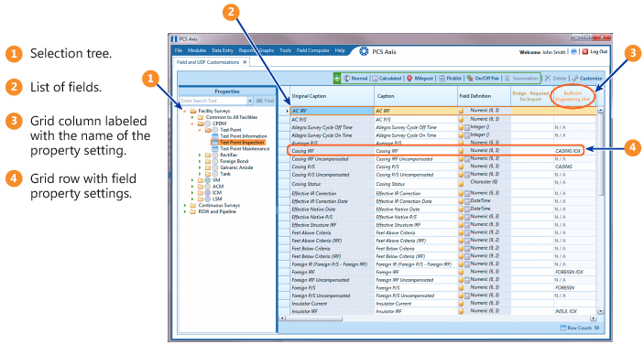Click the Delete toolbar button
This screenshot has width=644, height=344.
(x=555, y=78)
